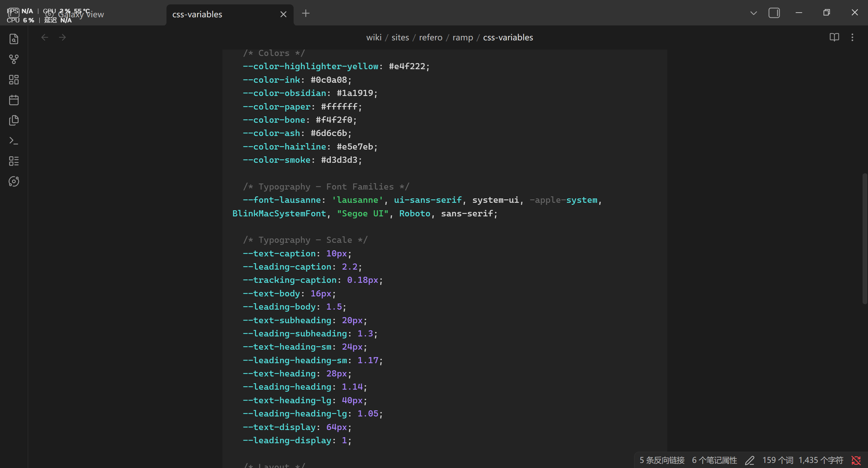Toggle the right sidebar panel
Screen dimensions: 868x468
point(774,13)
